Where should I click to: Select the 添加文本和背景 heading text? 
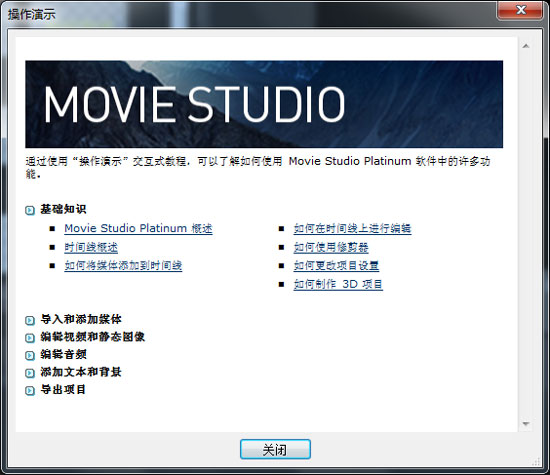click(81, 372)
